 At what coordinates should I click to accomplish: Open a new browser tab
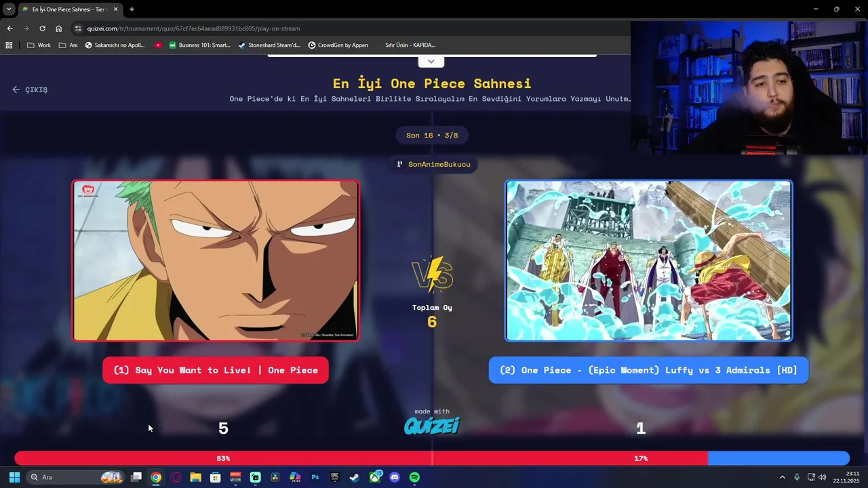tap(132, 9)
